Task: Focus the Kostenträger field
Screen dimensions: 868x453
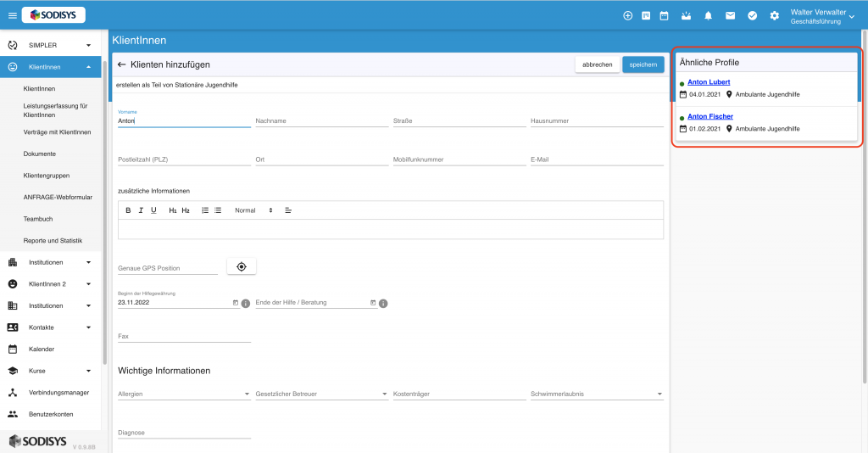Action: point(459,394)
